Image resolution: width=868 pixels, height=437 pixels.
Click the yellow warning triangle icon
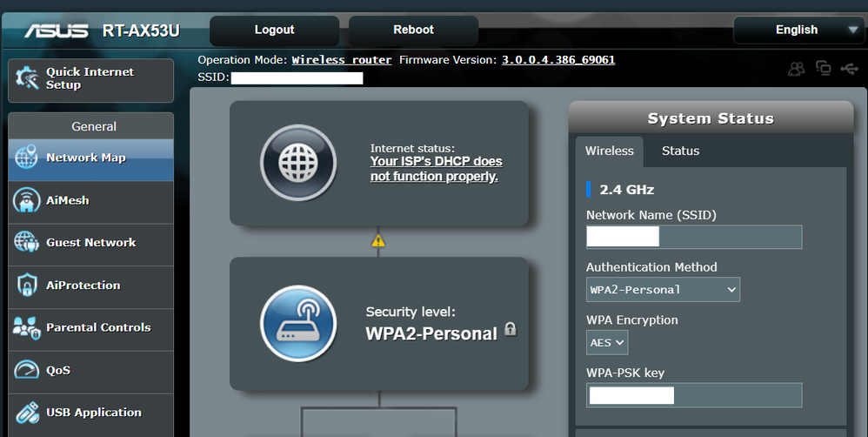click(378, 241)
